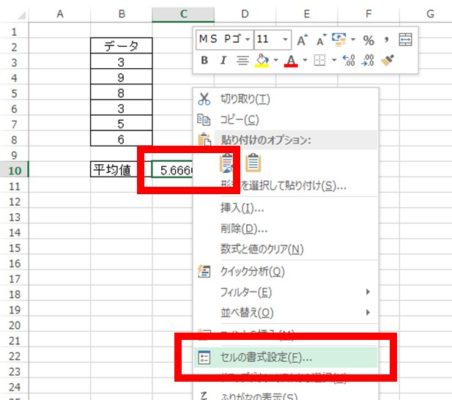Apply the yellow fill color bucket
The width and height of the screenshot is (452, 400).
(x=262, y=61)
